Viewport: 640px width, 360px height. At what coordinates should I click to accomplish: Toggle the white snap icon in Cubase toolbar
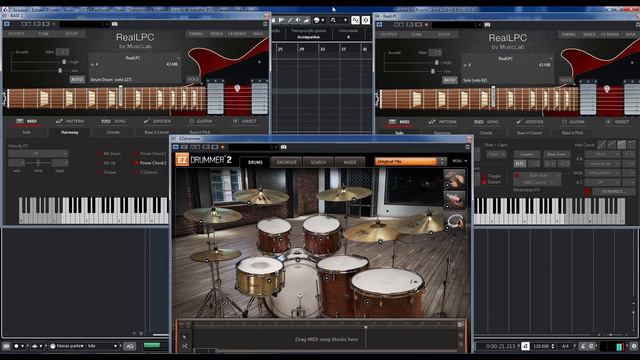coord(356,20)
